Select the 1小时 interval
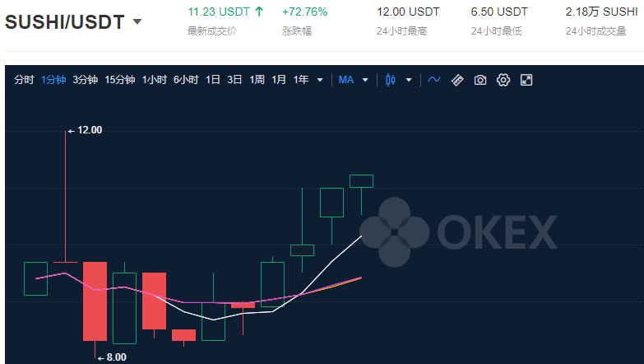644x364 pixels. (x=155, y=80)
